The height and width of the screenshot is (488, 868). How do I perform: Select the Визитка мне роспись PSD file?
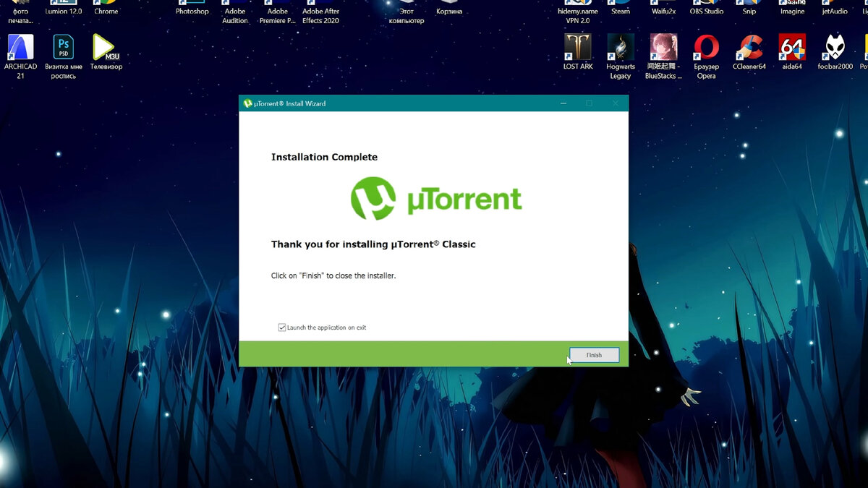click(64, 56)
